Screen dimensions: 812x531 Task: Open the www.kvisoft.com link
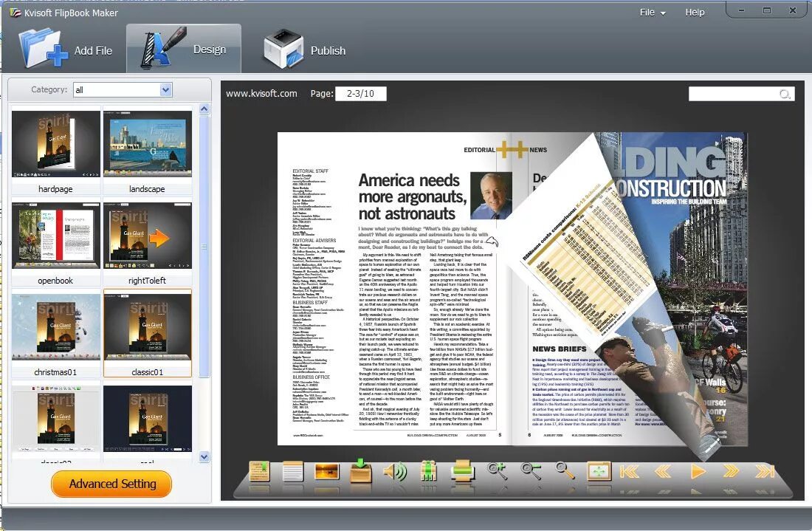coord(261,94)
